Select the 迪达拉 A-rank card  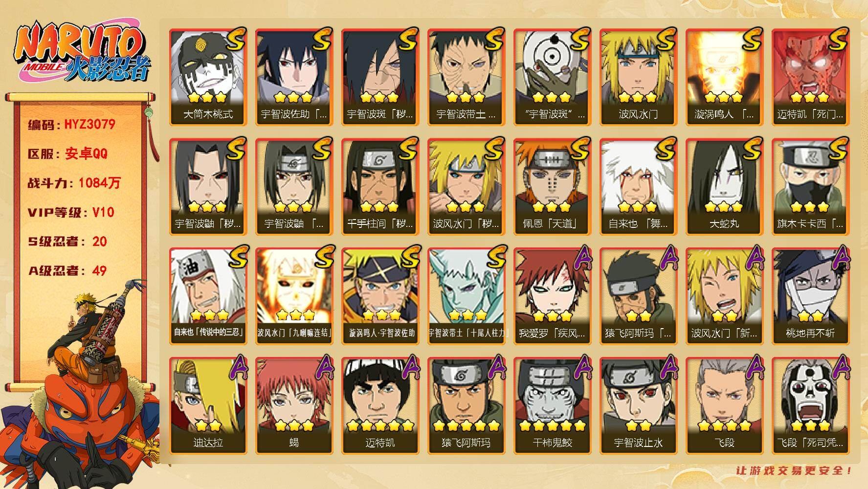pos(208,405)
